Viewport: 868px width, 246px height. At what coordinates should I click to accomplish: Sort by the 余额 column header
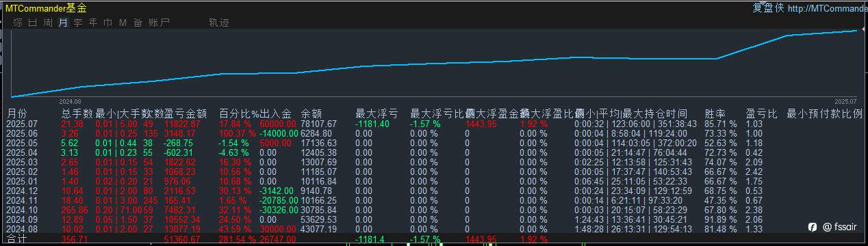311,113
